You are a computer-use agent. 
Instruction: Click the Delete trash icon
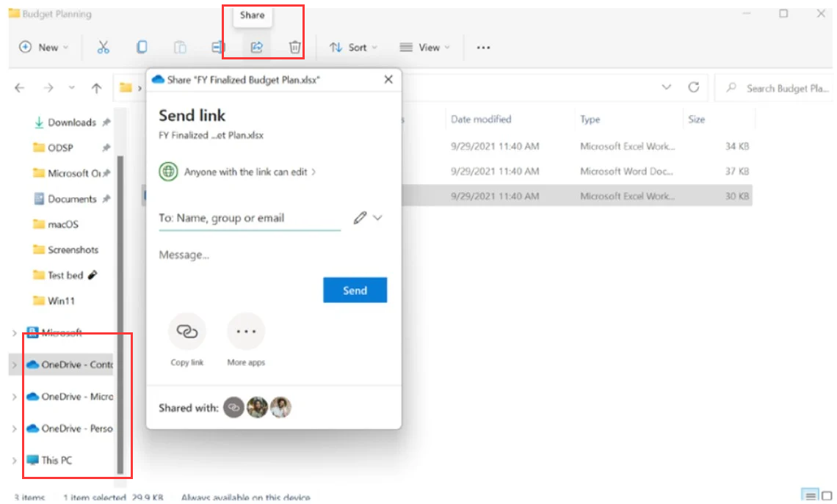[x=294, y=46]
